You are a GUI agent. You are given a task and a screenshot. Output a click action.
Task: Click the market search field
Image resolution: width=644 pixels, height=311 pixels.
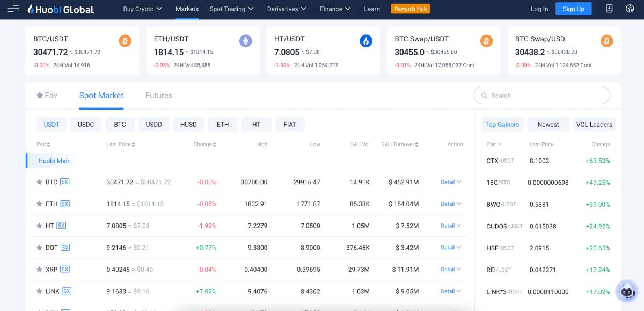click(x=542, y=95)
